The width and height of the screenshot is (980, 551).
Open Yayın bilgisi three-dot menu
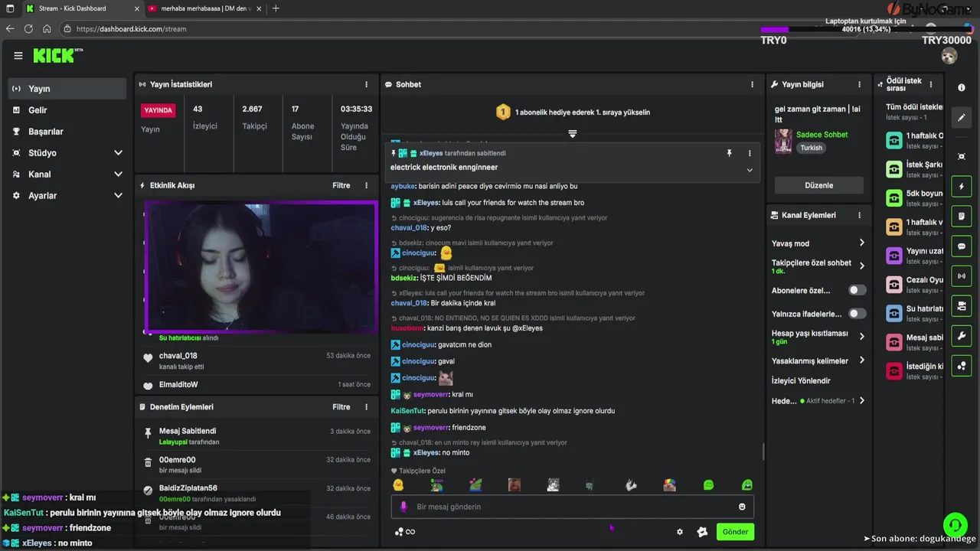pos(860,84)
